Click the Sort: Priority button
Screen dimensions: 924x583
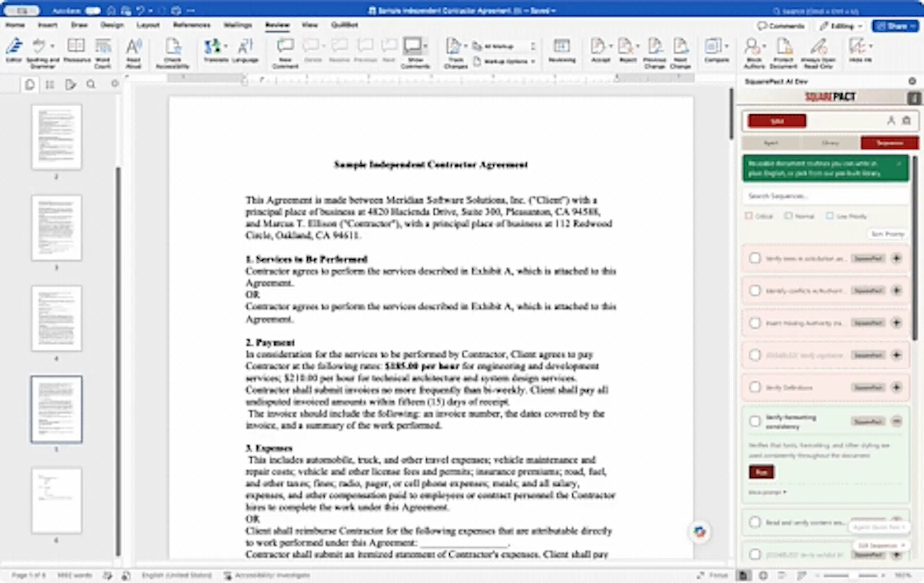click(888, 234)
